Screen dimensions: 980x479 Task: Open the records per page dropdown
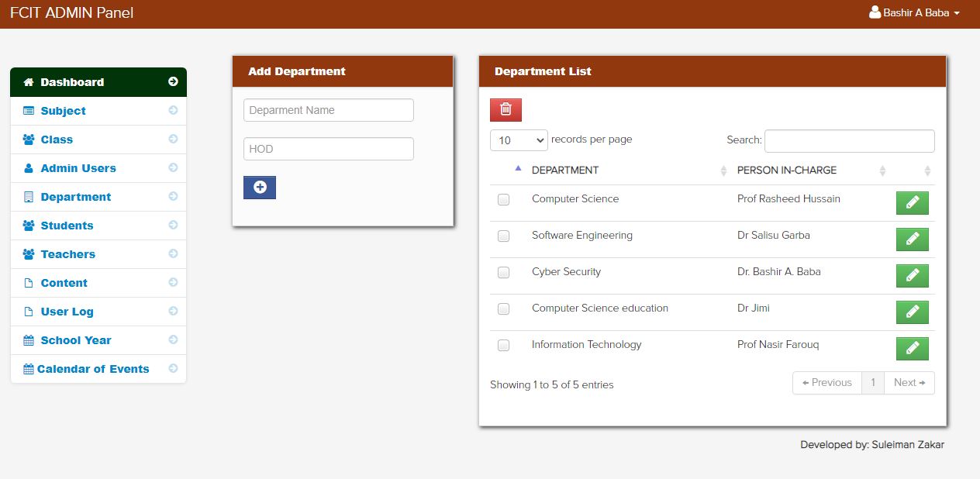[519, 140]
